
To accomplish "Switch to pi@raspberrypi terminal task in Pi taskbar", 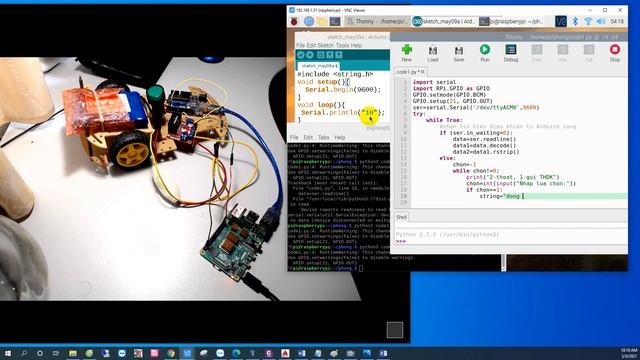I will (x=511, y=21).
